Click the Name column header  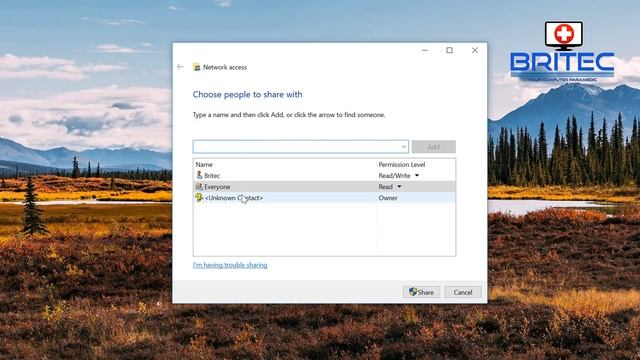(x=204, y=164)
